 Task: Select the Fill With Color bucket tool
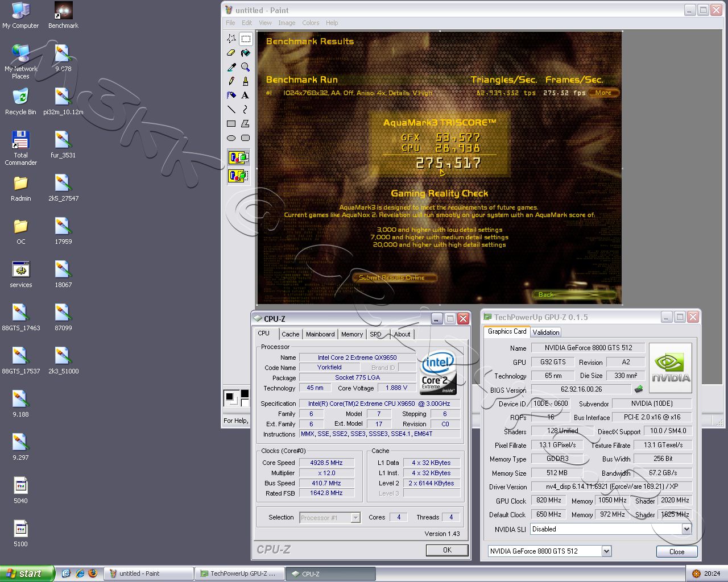click(246, 53)
